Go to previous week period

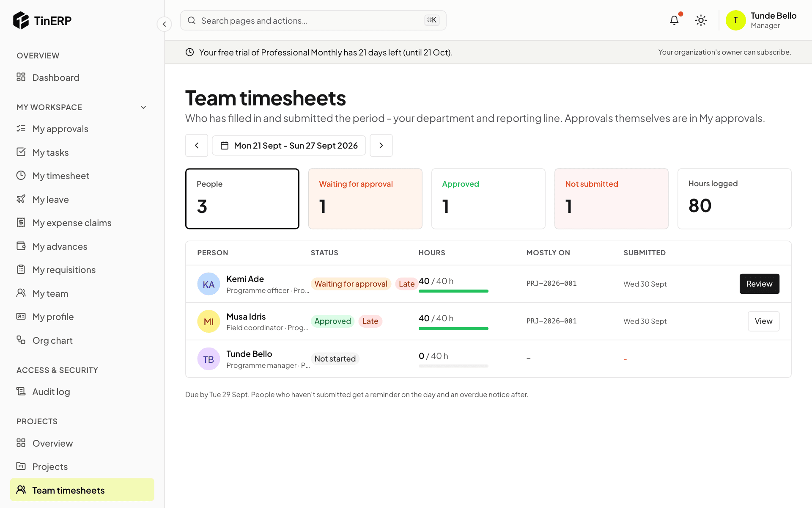click(x=197, y=146)
